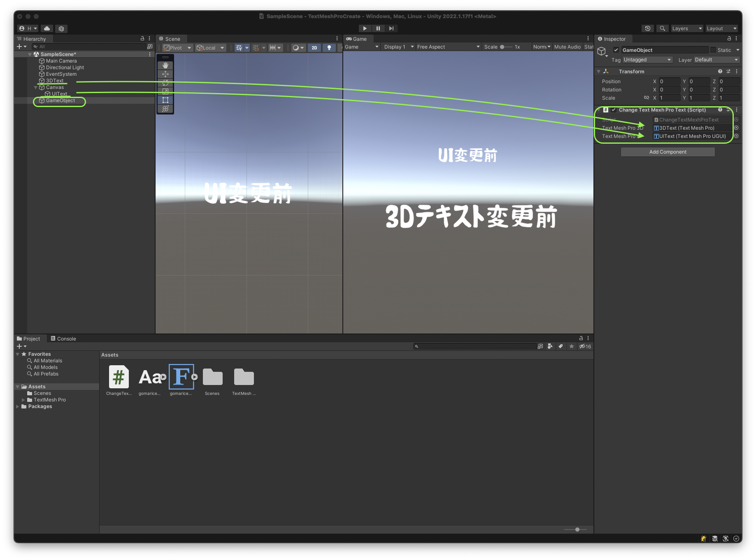This screenshot has width=756, height=560.
Task: Disable the Change Text Mexh Pro Text script
Action: 614,110
